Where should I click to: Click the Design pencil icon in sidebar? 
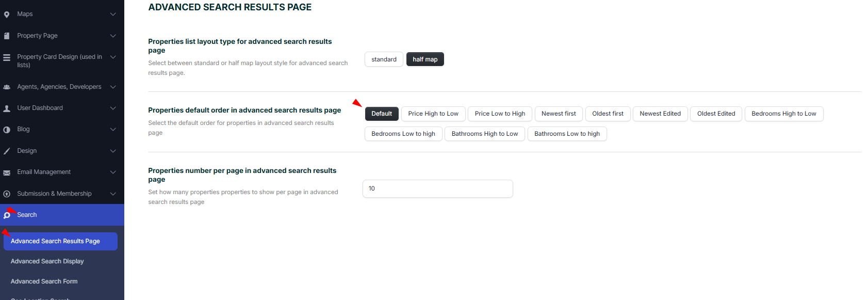7,151
